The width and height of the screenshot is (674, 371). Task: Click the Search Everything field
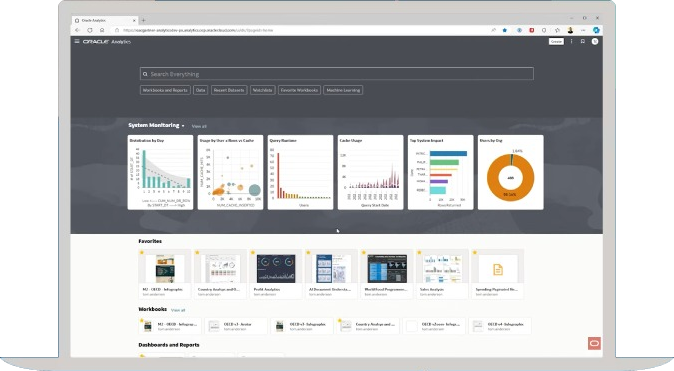337,74
